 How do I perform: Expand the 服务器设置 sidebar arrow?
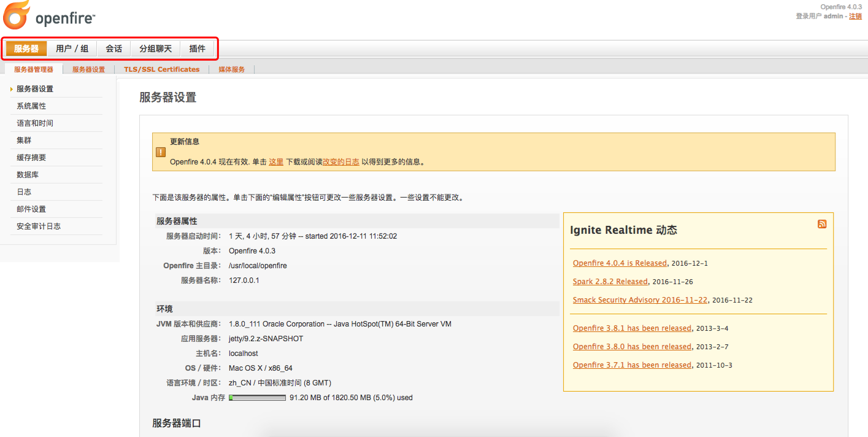(x=12, y=88)
